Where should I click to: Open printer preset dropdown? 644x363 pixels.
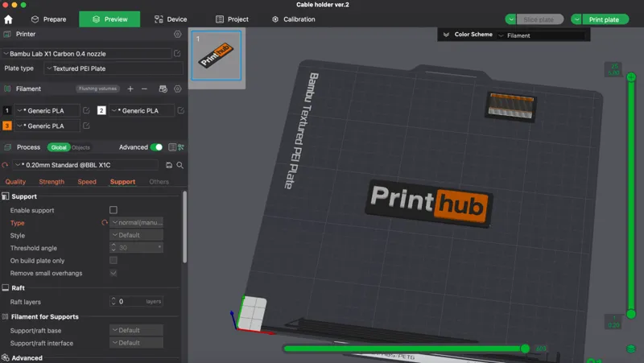pyautogui.click(x=87, y=54)
